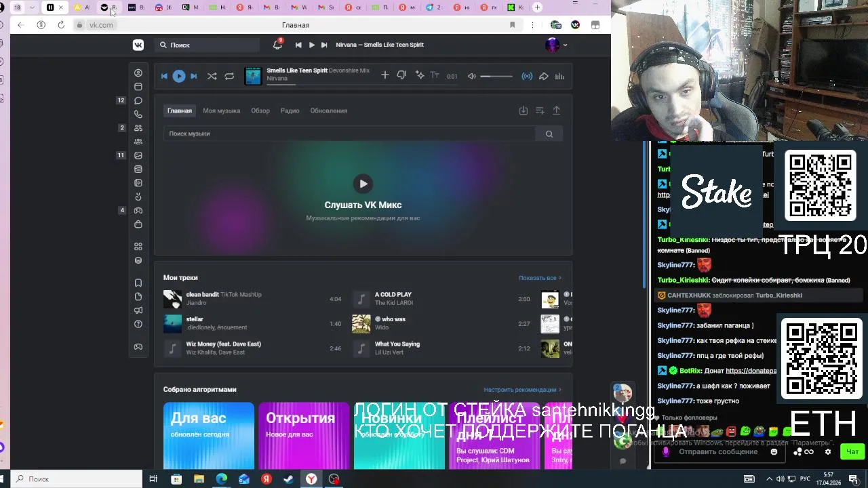Image resolution: width=868 pixels, height=488 pixels.
Task: Open the friends icon with badge 2
Action: 138,128
